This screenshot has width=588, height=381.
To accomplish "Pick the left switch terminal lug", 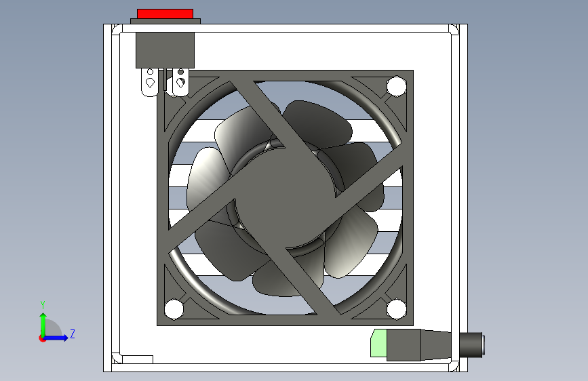I will point(150,82).
